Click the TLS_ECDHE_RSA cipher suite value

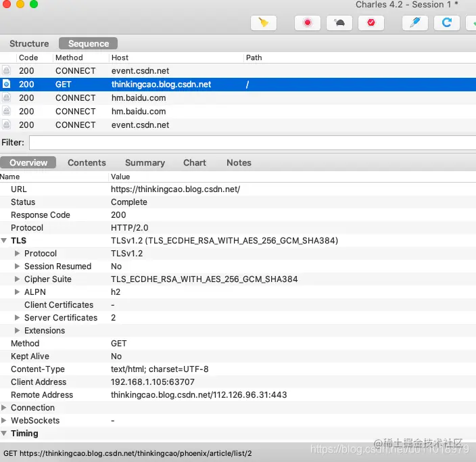204,279
